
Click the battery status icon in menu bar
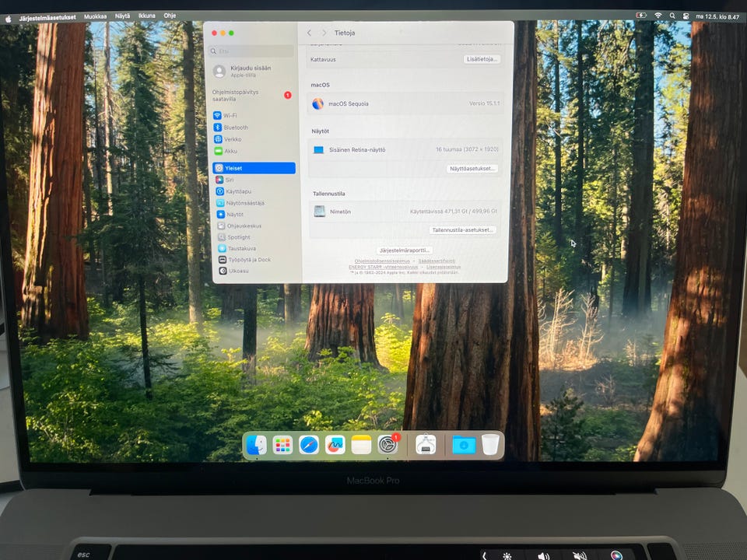coord(641,16)
